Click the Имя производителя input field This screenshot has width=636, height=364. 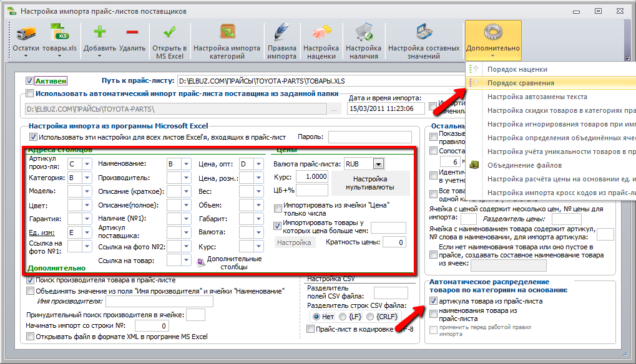pos(159,301)
